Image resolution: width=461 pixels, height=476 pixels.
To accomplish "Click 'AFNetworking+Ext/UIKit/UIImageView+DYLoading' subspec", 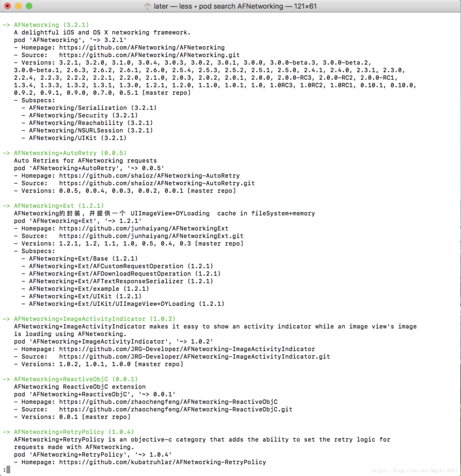I will [x=127, y=304].
